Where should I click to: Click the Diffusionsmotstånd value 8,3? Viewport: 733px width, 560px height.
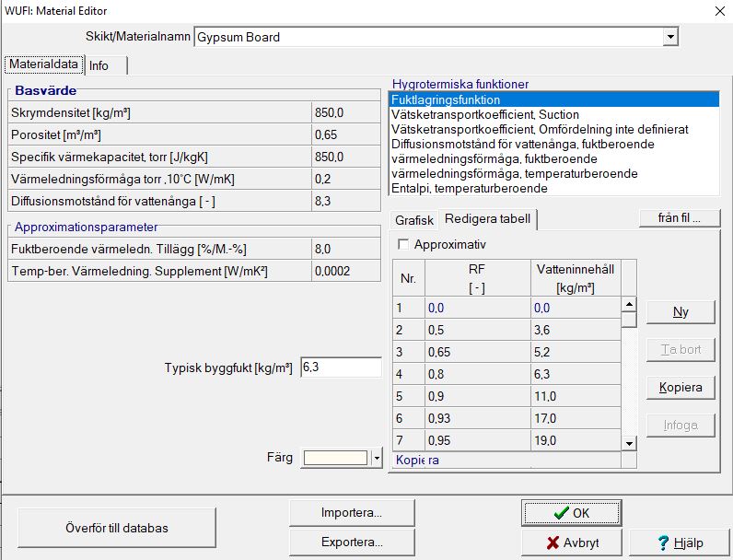tap(345, 201)
